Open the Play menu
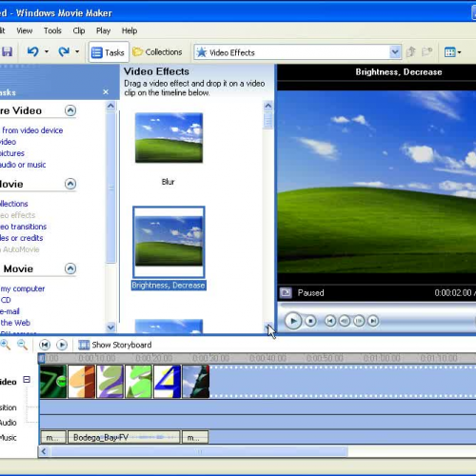Viewport: 476px width, 476px height. tap(103, 30)
